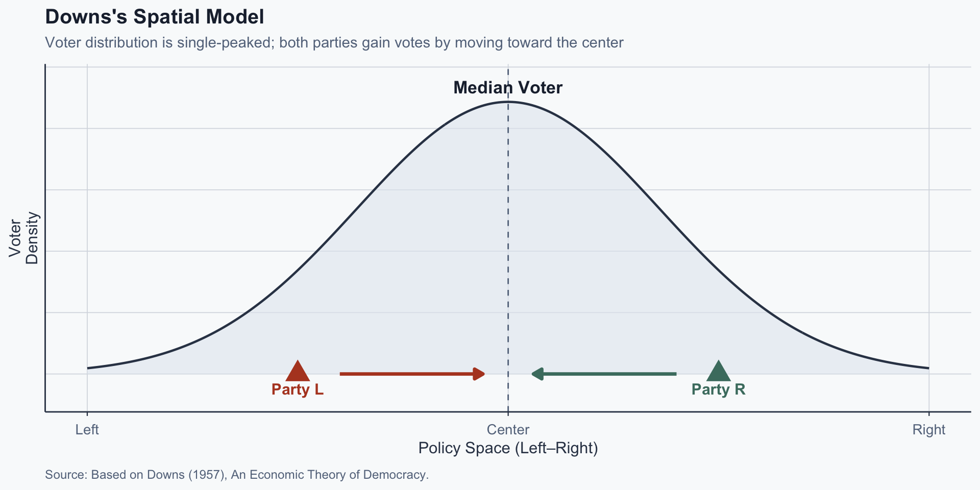Select the "Policy Space (Left–Right)" axis title
The height and width of the screenshot is (490, 980).
pyautogui.click(x=508, y=448)
